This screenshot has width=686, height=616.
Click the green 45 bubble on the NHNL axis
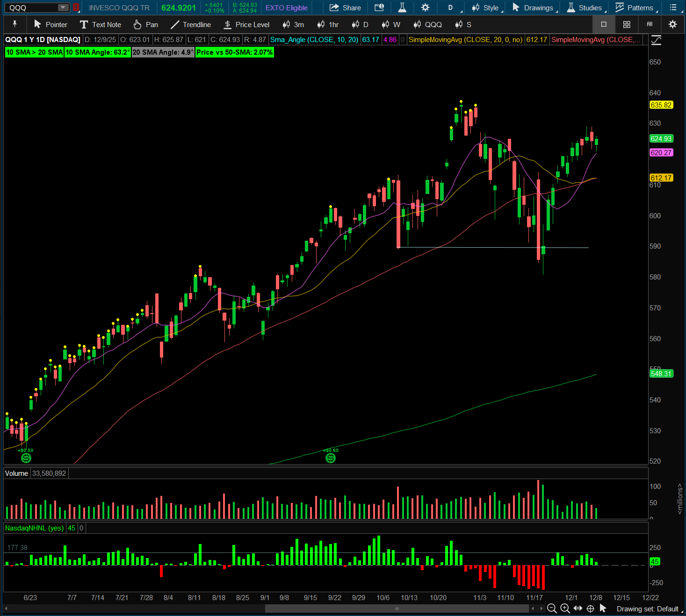click(655, 562)
